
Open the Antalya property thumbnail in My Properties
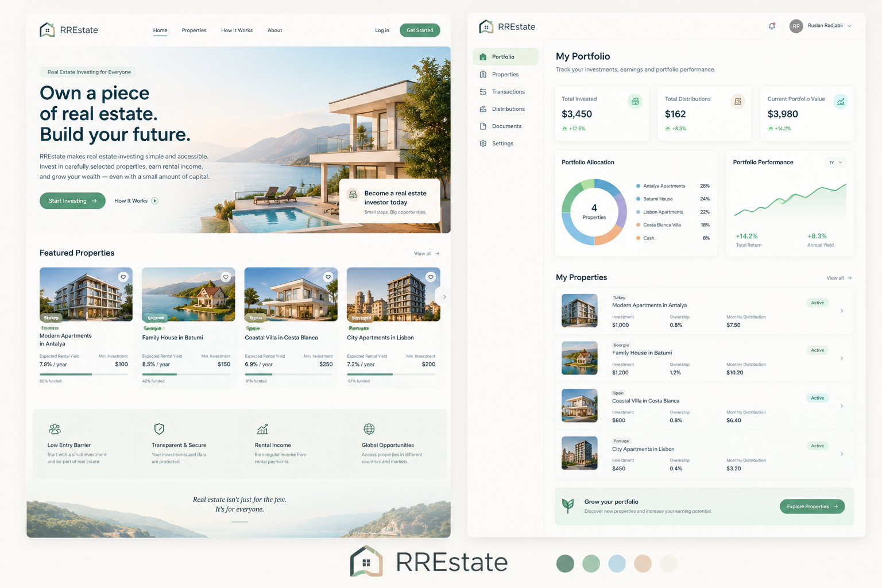point(579,311)
